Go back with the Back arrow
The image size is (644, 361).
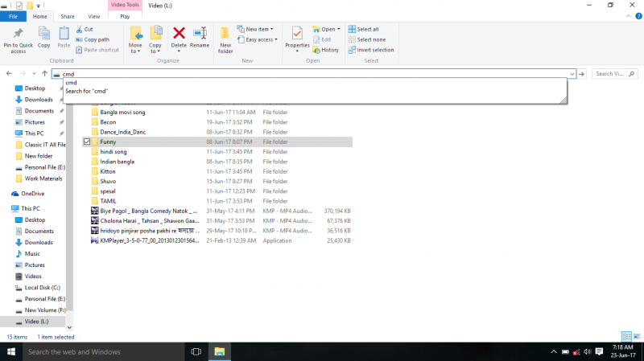[9, 73]
